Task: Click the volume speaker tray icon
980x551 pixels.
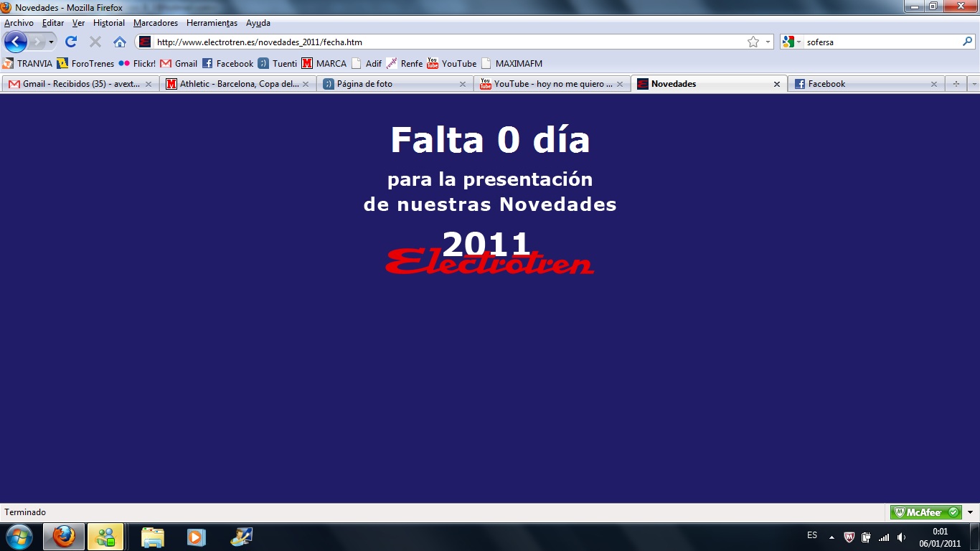Action: point(902,537)
